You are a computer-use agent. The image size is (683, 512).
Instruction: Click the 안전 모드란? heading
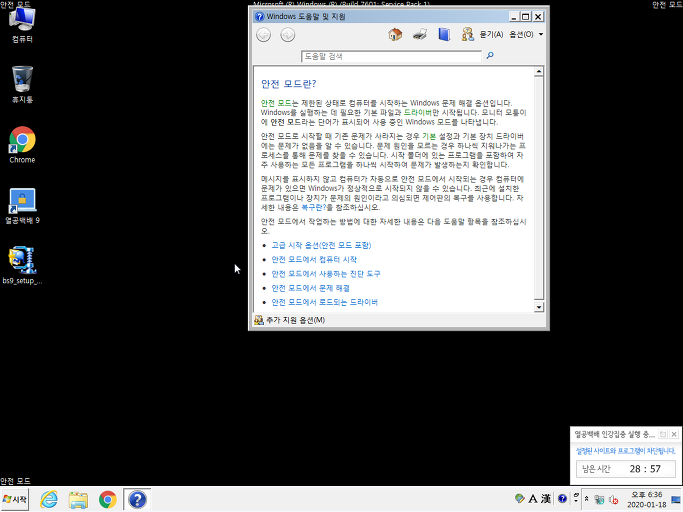point(288,84)
